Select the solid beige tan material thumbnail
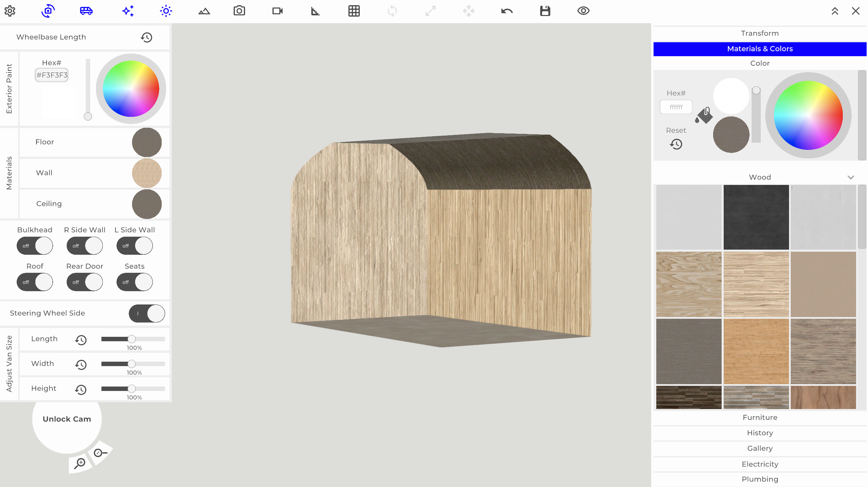The height and width of the screenshot is (487, 868). (x=823, y=284)
